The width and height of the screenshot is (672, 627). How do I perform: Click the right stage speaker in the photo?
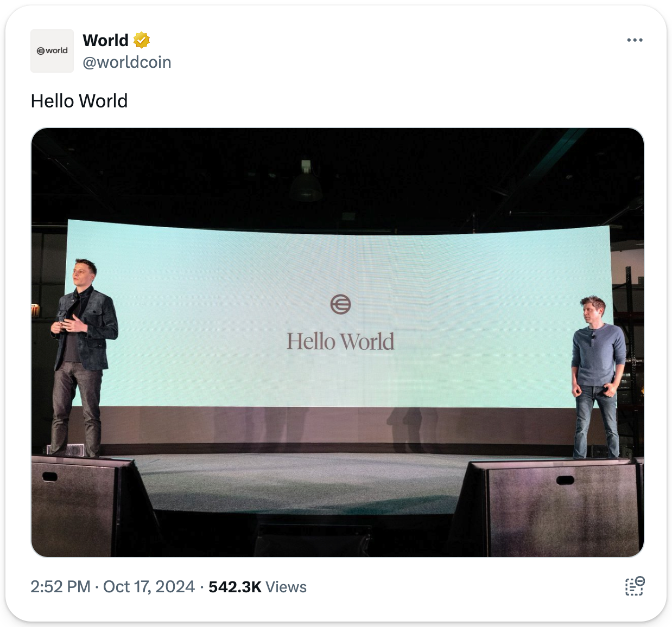pyautogui.click(x=559, y=507)
